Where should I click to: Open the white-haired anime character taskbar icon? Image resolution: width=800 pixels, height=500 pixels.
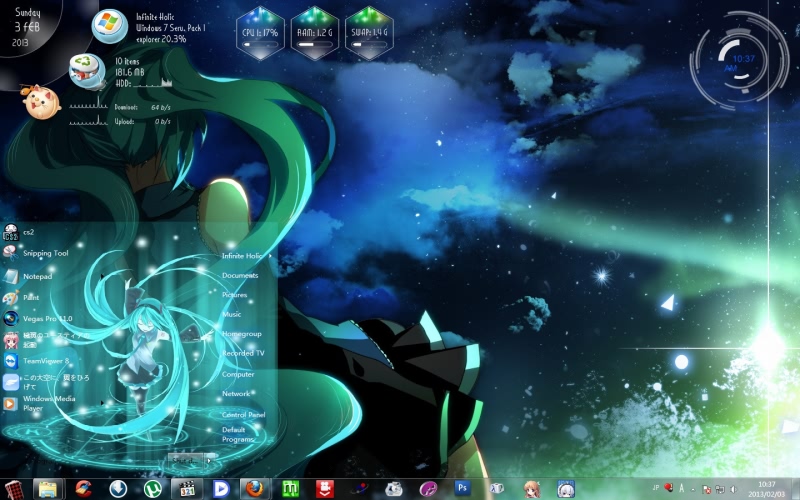coord(566,489)
